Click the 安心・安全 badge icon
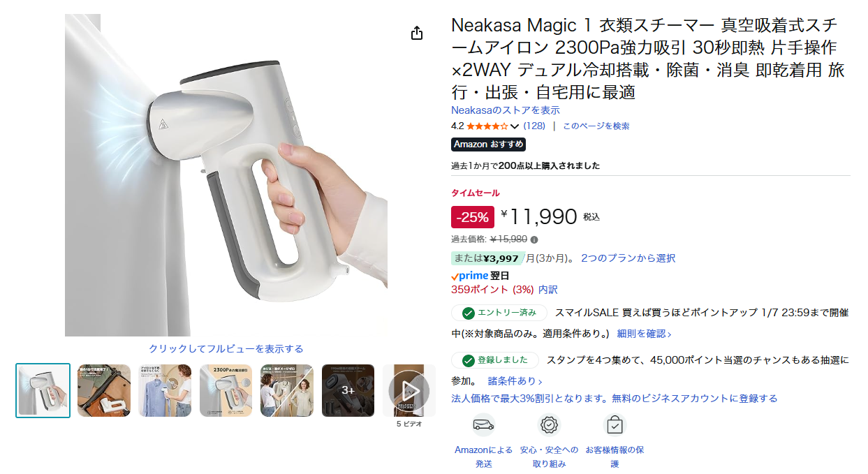This screenshot has width=868, height=474. 550,424
